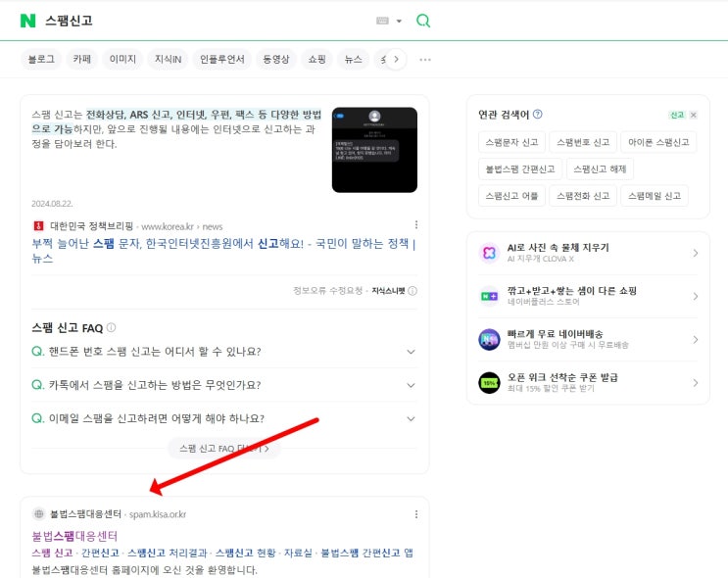Show more tabs with the right arrow
728x578 pixels.
click(x=396, y=60)
